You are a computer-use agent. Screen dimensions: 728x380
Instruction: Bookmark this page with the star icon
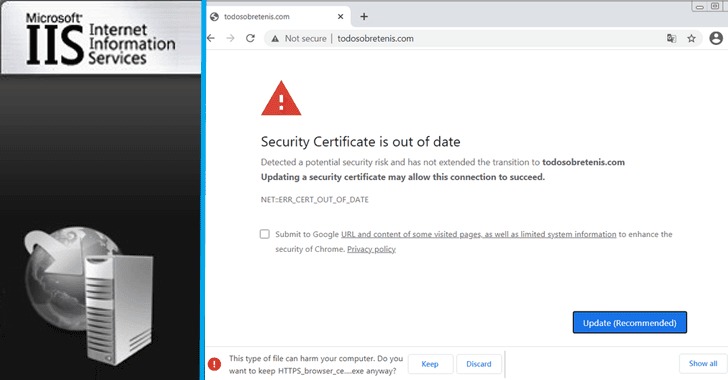pos(691,39)
